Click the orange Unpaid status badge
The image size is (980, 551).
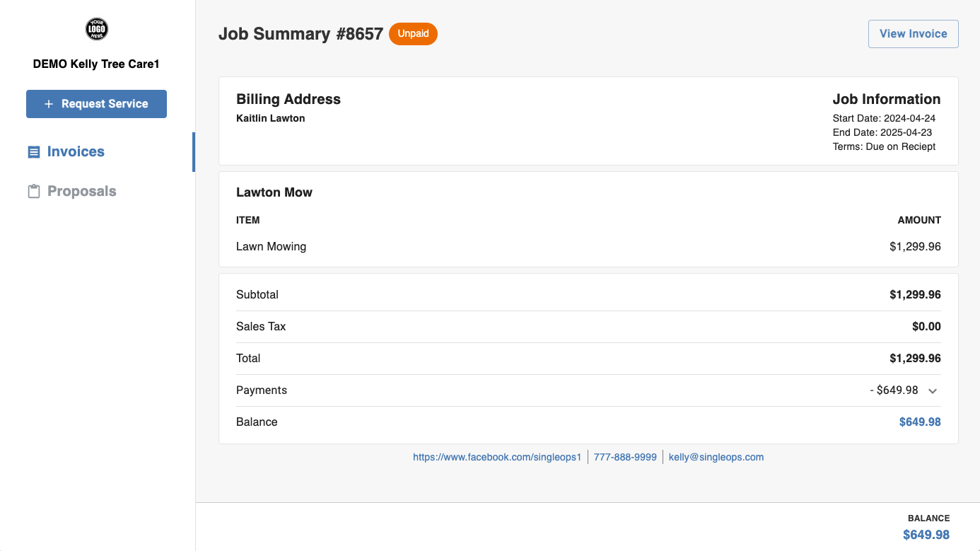click(413, 34)
